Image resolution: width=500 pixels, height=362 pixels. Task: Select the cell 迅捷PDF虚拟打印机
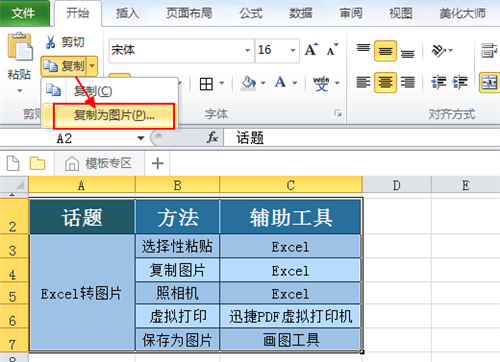(291, 316)
